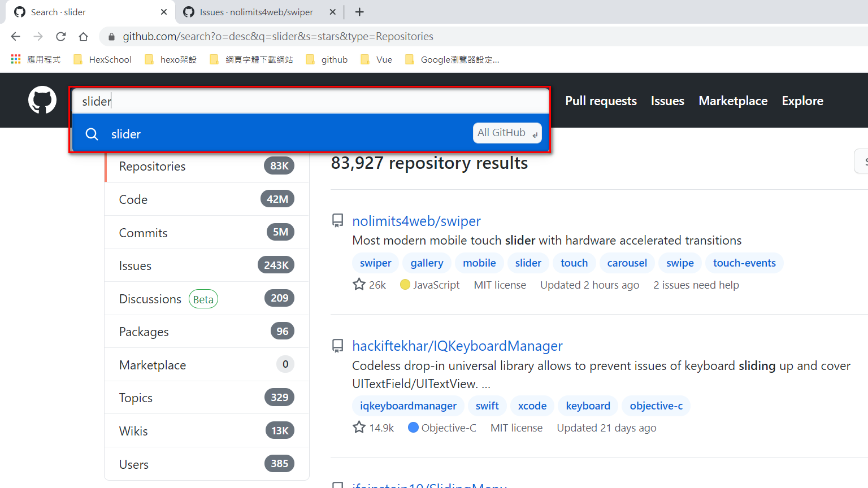Open the nolimits4web/swiper repository link
This screenshot has width=868, height=488.
(x=416, y=221)
